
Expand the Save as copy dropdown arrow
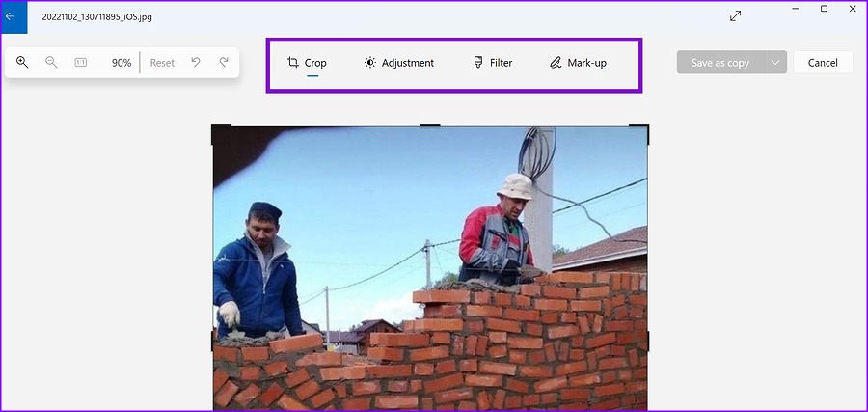point(775,62)
